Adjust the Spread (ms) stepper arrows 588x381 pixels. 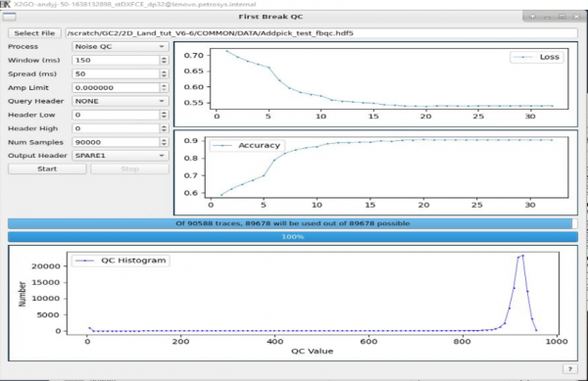point(164,73)
